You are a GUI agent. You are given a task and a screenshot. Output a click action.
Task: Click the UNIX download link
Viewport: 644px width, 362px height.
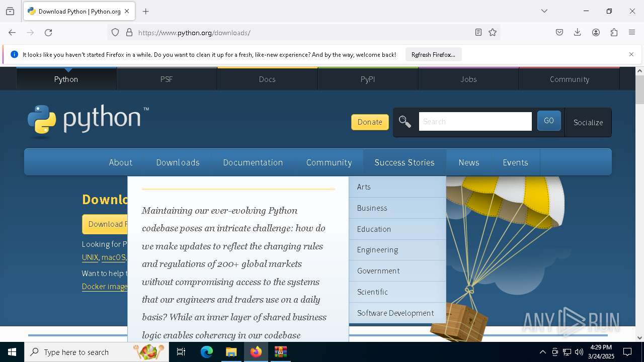[90, 257]
